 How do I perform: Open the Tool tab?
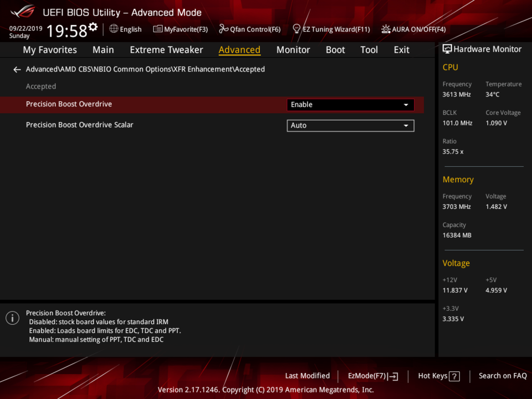pos(369,50)
